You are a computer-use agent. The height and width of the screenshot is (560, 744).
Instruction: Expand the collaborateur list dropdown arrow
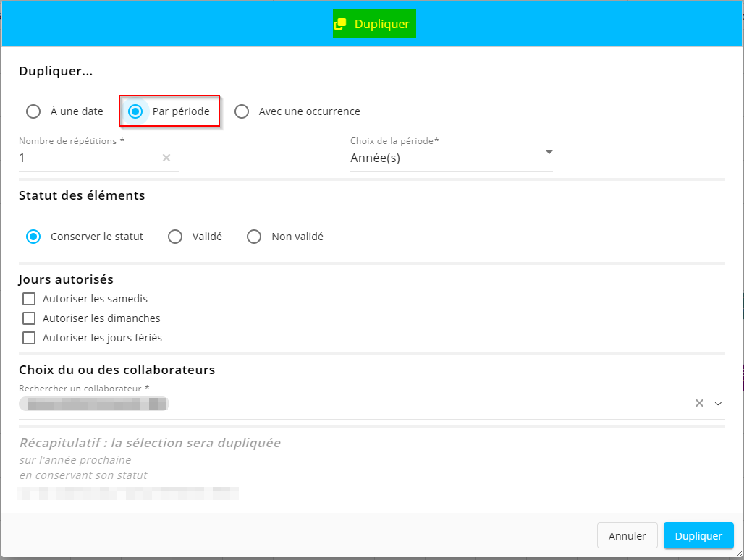(x=718, y=403)
